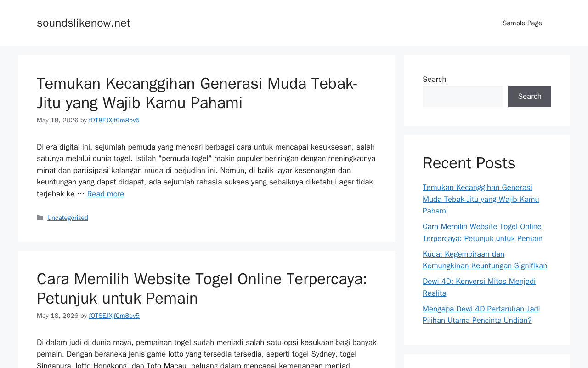
Task: Click Read more on the first post
Action: [x=106, y=194]
